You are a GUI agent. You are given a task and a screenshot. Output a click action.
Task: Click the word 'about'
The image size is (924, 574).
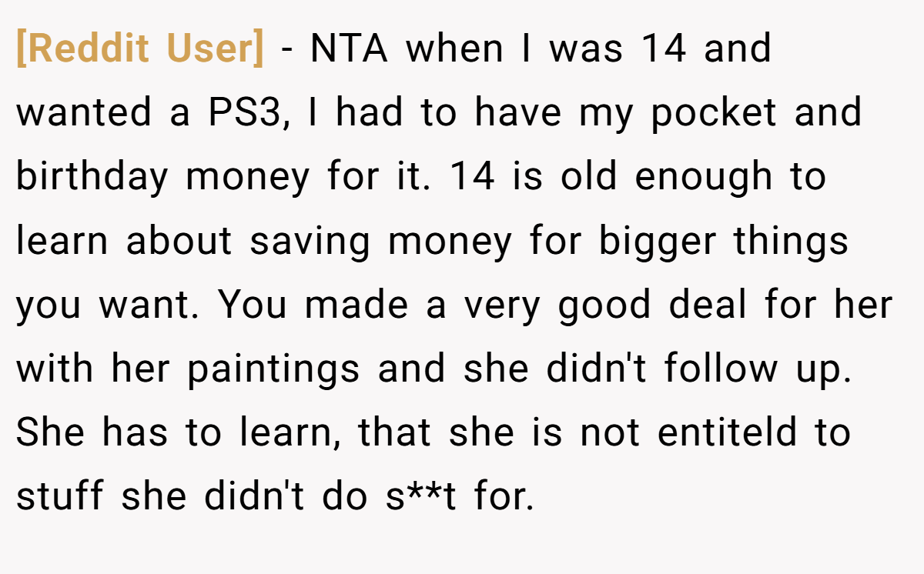point(179,242)
